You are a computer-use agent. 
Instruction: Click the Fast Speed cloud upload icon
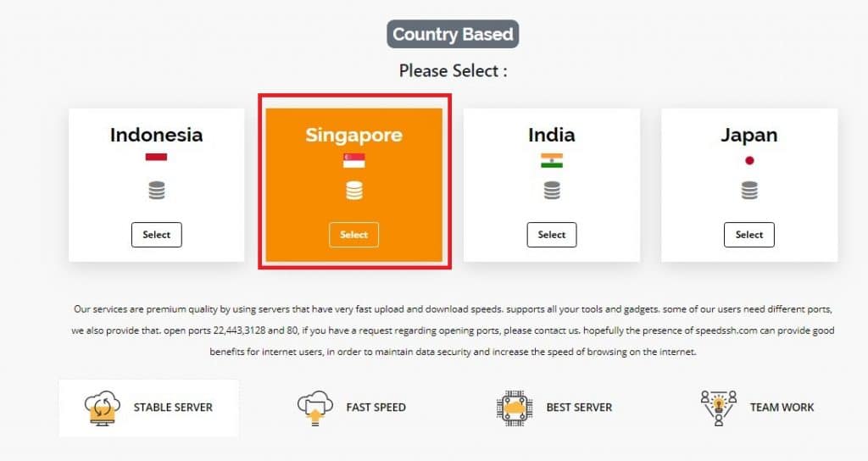[x=314, y=408]
